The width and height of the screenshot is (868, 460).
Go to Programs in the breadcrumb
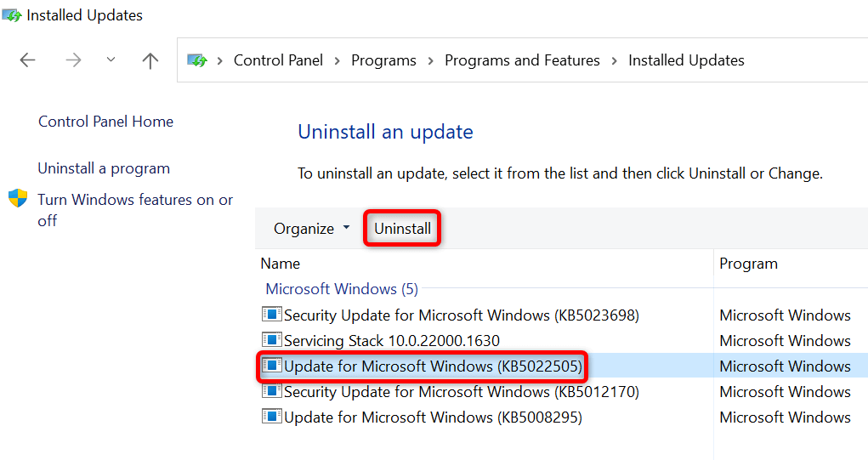pos(383,60)
